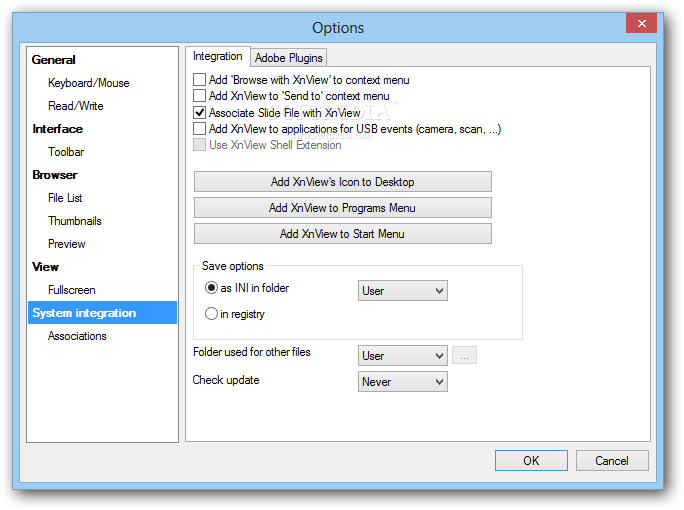Image resolution: width=684 pixels, height=510 pixels.
Task: Uncheck Associate Slide File with XnView
Action: (199, 113)
